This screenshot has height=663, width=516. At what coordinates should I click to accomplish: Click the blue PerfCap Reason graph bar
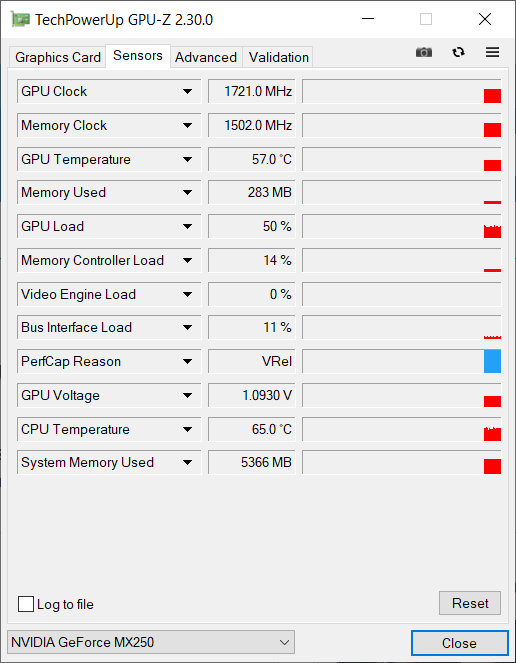(x=492, y=361)
